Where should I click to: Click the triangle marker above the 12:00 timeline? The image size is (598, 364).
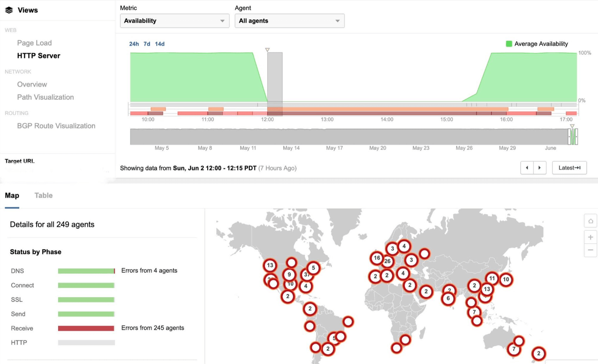click(268, 50)
